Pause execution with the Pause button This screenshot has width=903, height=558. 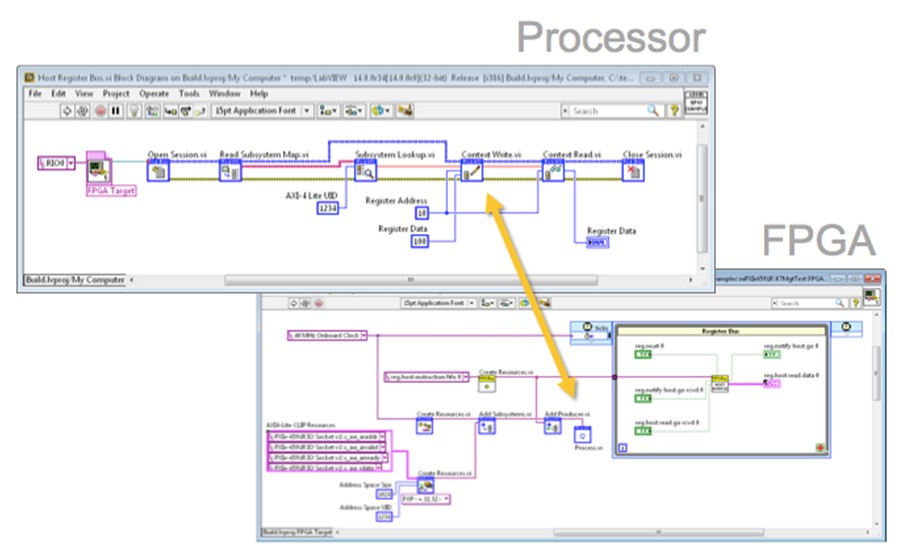[x=115, y=111]
